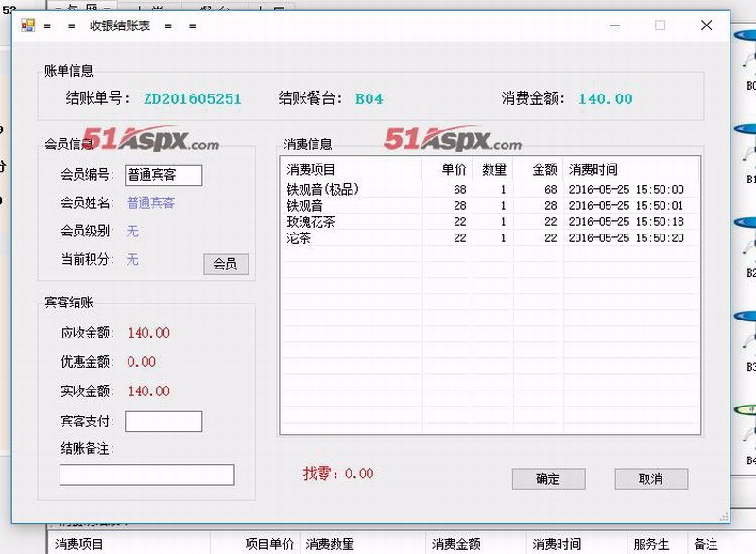The height and width of the screenshot is (554, 756).
Task: Click 服务生 header in background window
Action: pyautogui.click(x=651, y=545)
